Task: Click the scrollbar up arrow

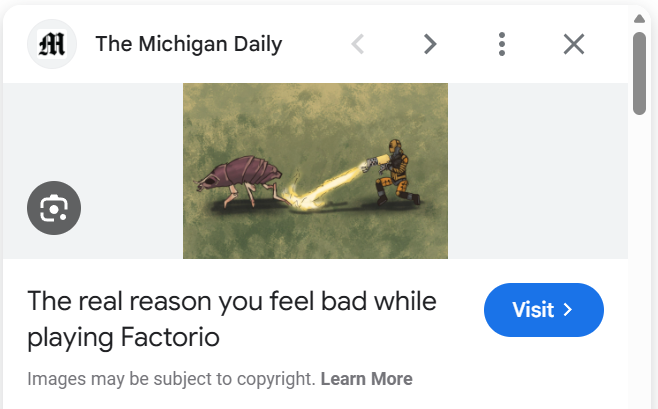Action: click(x=639, y=18)
